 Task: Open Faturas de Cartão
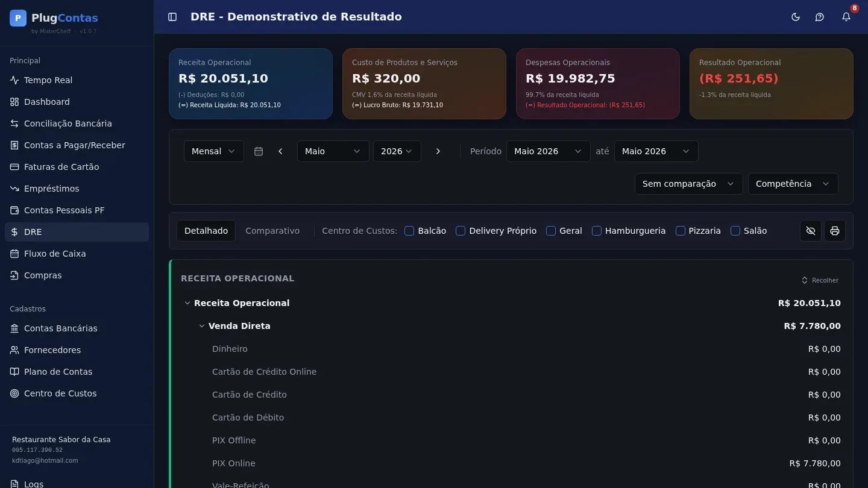(77, 167)
